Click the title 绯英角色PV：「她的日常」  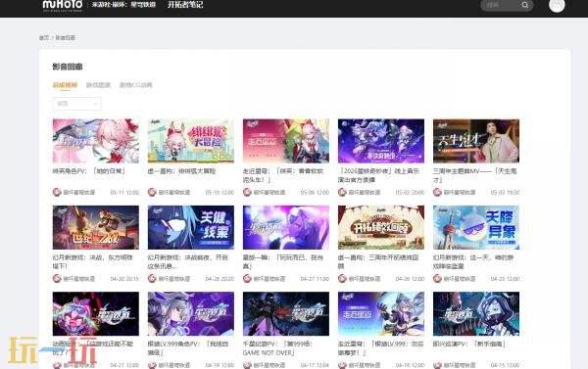89,171
